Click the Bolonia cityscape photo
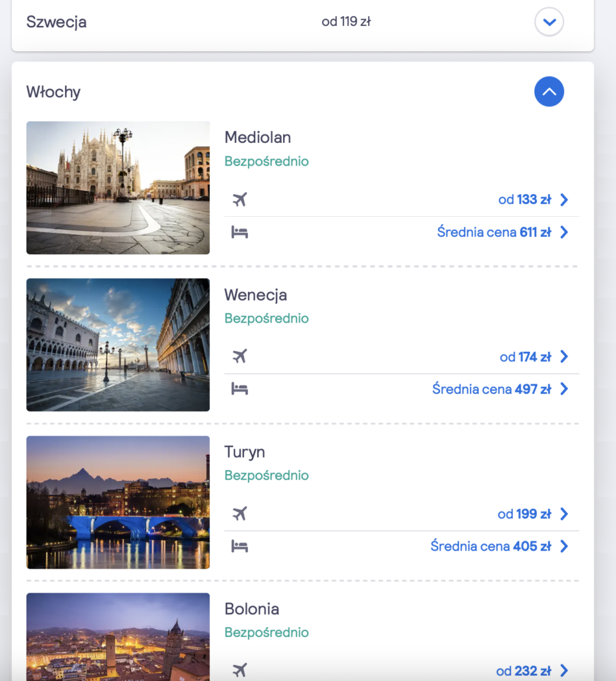616x681 pixels. point(118,637)
